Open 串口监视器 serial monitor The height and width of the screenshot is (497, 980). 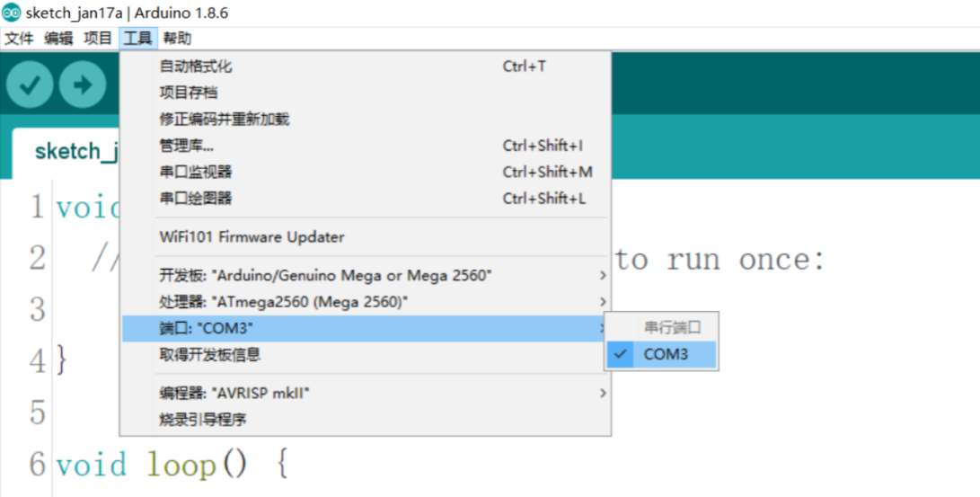(x=365, y=172)
